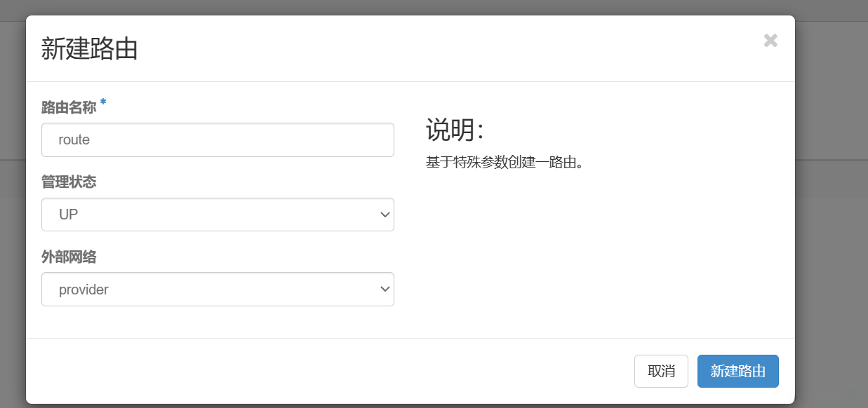Close the 新建路由 dialog with the X
Image resolution: width=868 pixels, height=408 pixels.
pyautogui.click(x=770, y=41)
